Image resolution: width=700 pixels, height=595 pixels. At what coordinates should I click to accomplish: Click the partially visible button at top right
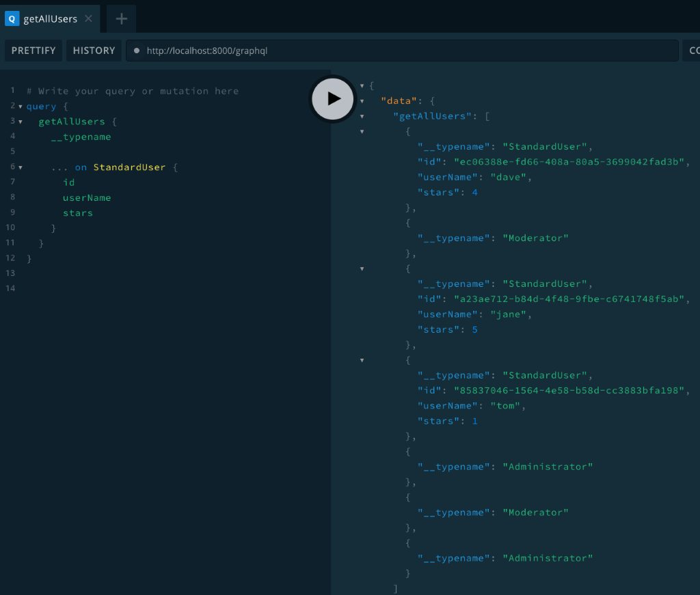pos(693,50)
